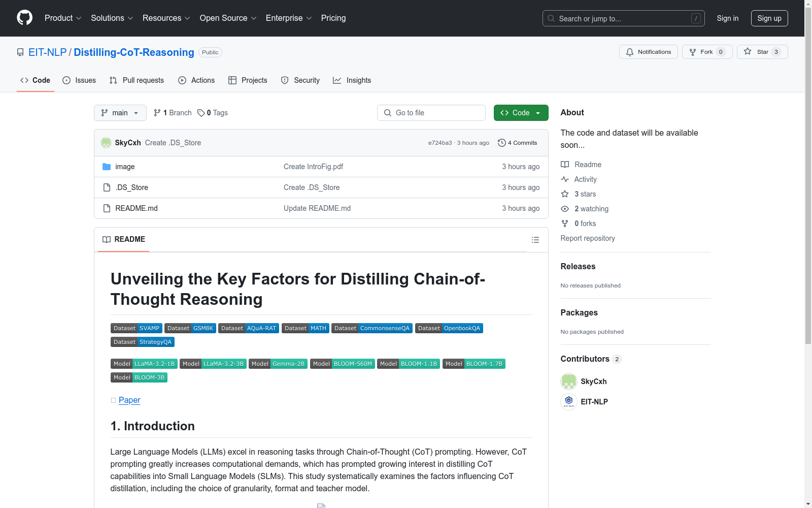Open the README.md file
Image resolution: width=812 pixels, height=508 pixels.
[137, 208]
